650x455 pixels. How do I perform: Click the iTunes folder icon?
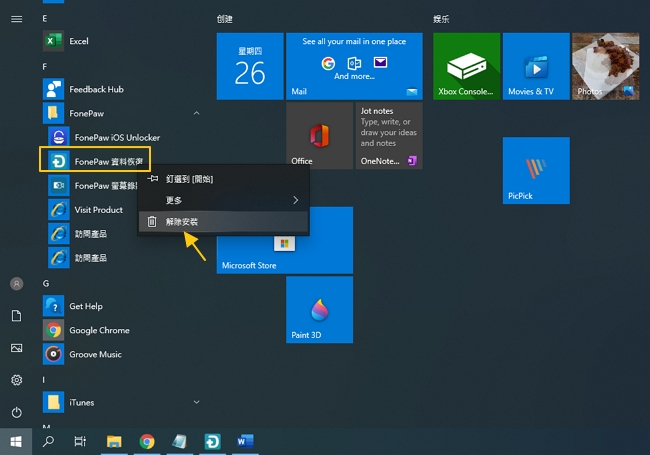[53, 402]
